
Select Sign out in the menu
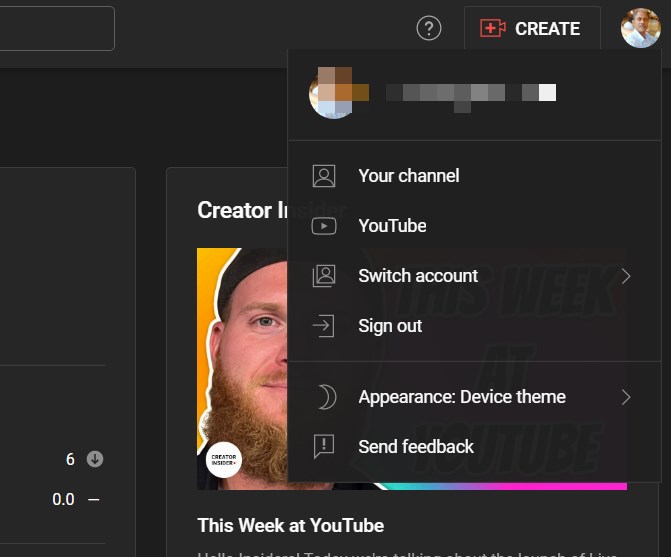[475, 326]
